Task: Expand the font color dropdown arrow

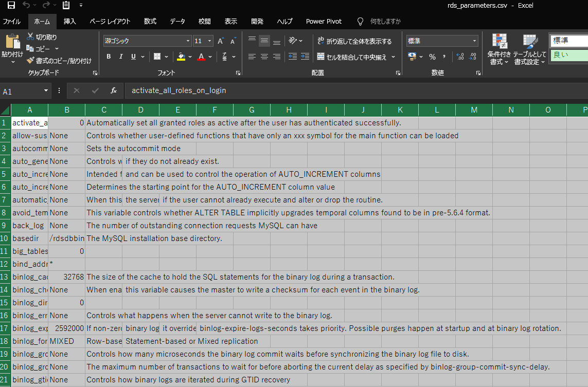Action: coord(210,57)
